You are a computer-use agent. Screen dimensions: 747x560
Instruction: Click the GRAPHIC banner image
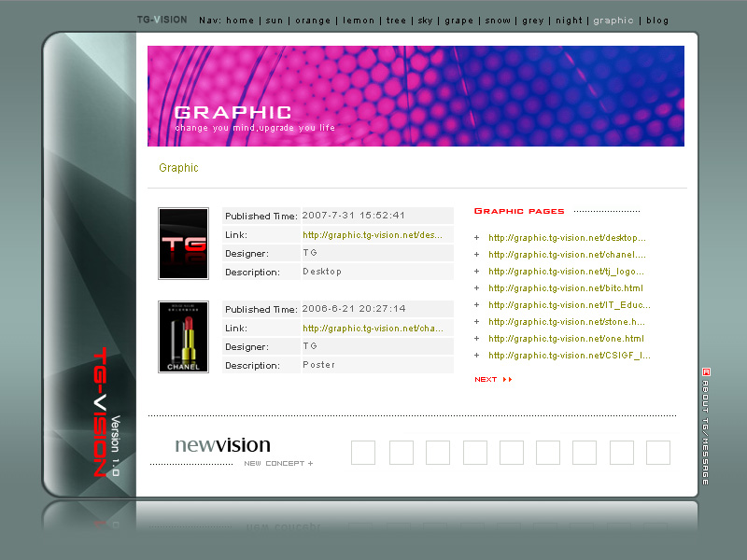click(416, 96)
